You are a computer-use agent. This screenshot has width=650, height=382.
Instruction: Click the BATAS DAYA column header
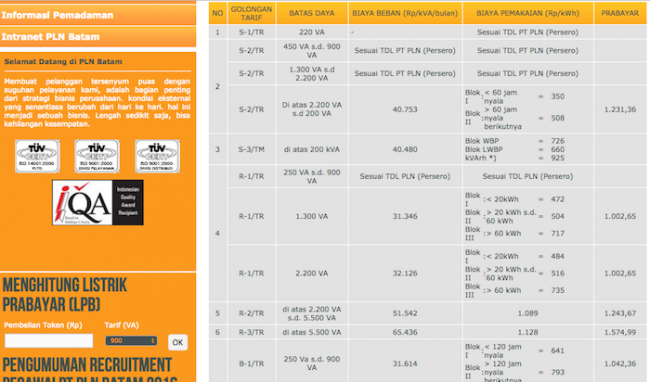(312, 13)
